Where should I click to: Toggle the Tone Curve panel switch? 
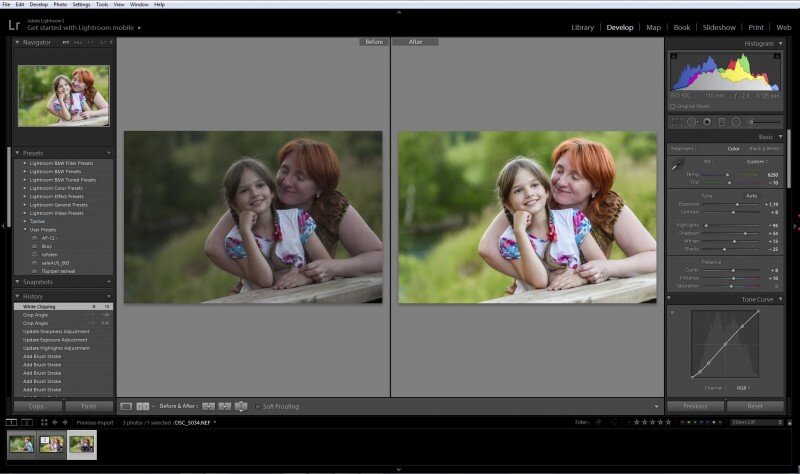coord(669,298)
